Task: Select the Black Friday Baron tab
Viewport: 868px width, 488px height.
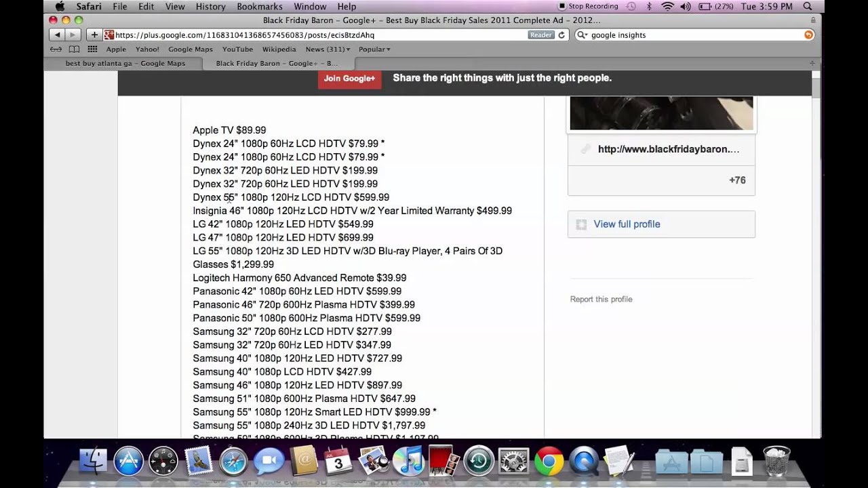Action: pyautogui.click(x=276, y=63)
